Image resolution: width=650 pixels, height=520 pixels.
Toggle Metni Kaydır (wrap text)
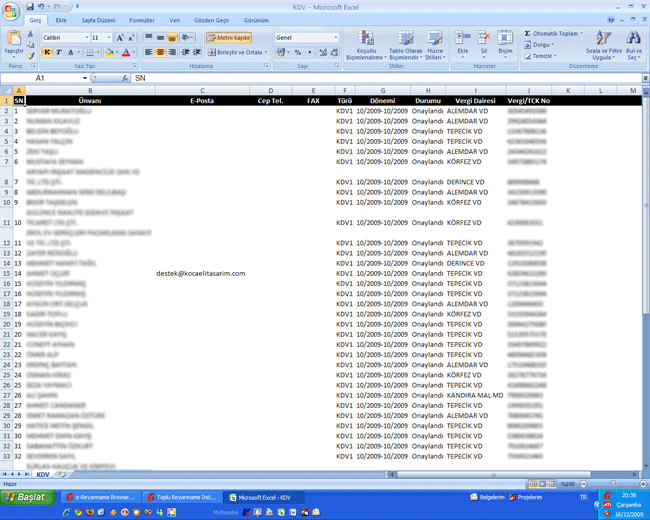tap(229, 38)
